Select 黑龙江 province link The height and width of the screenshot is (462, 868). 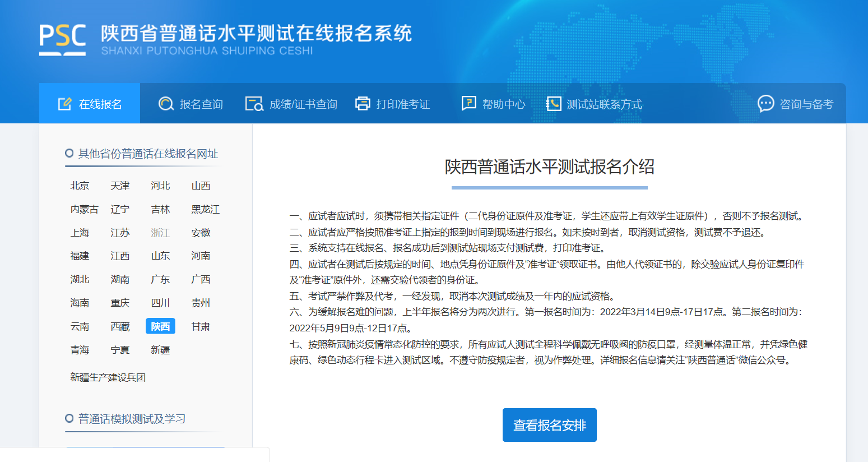coord(206,209)
